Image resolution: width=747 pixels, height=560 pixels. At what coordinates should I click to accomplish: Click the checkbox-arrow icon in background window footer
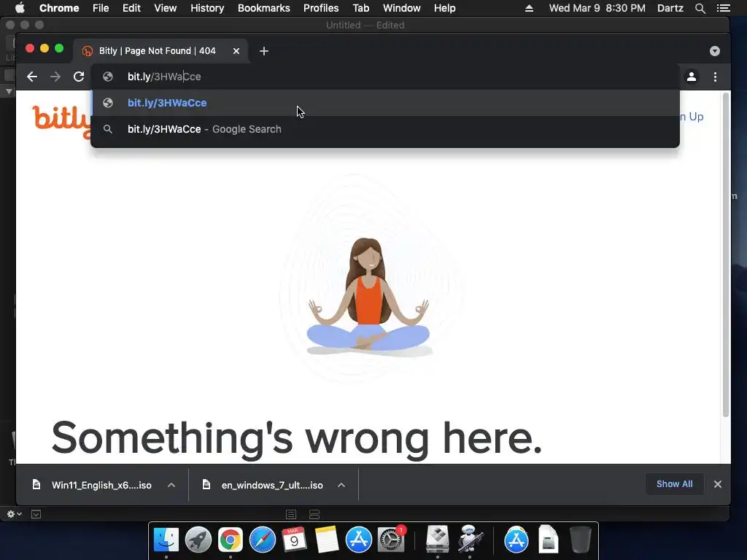click(x=36, y=514)
